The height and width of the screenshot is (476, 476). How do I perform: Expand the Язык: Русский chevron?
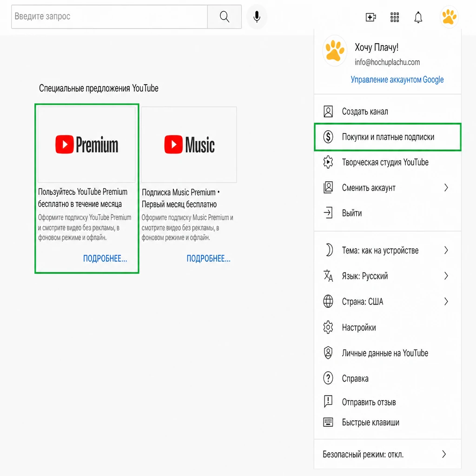pyautogui.click(x=446, y=276)
